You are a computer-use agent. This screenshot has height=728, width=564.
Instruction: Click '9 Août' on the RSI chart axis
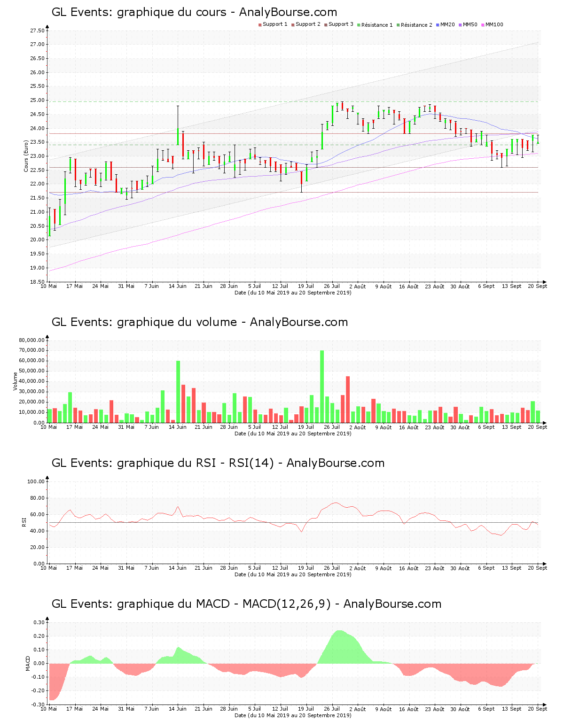[384, 568]
